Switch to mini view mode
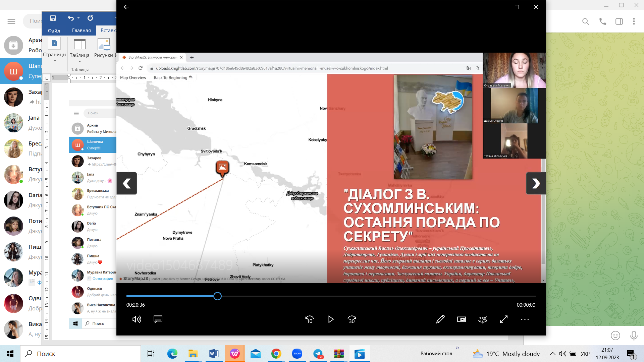The height and width of the screenshot is (362, 644). tap(462, 319)
